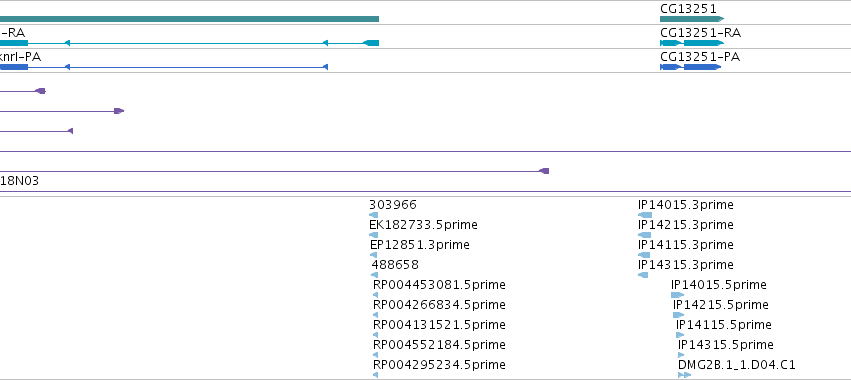
Task: Click the CG13251-RA transcript glyph
Action: (x=692, y=43)
